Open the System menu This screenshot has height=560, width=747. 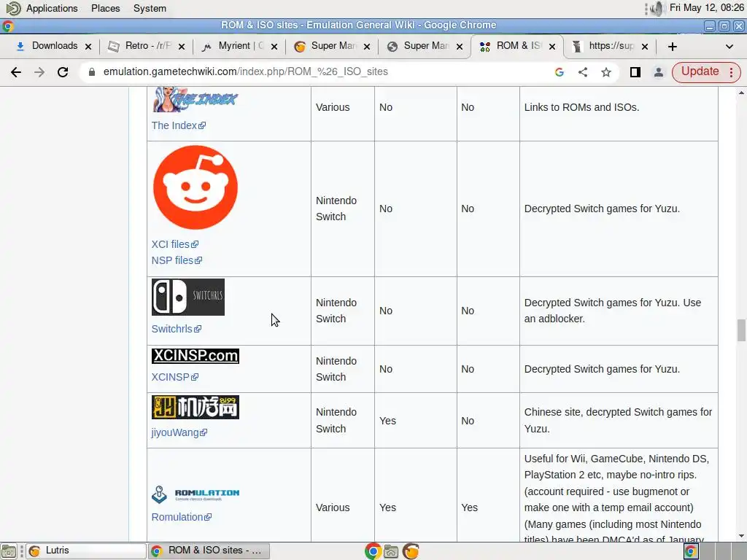(150, 9)
